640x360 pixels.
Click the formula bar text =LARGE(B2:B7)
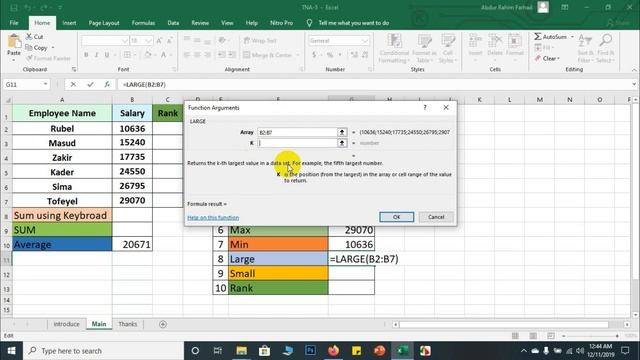coord(144,84)
